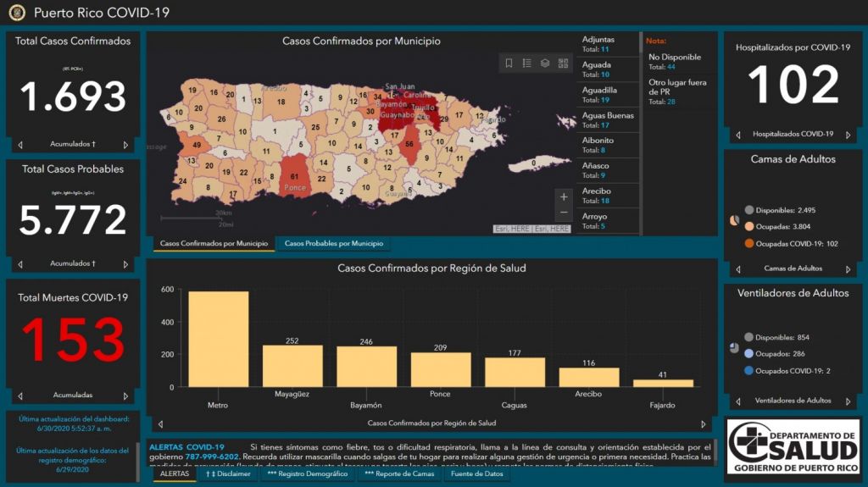Advance Ventiladores de Adultos panel right arrow
This screenshot has width=868, height=487.
point(848,401)
